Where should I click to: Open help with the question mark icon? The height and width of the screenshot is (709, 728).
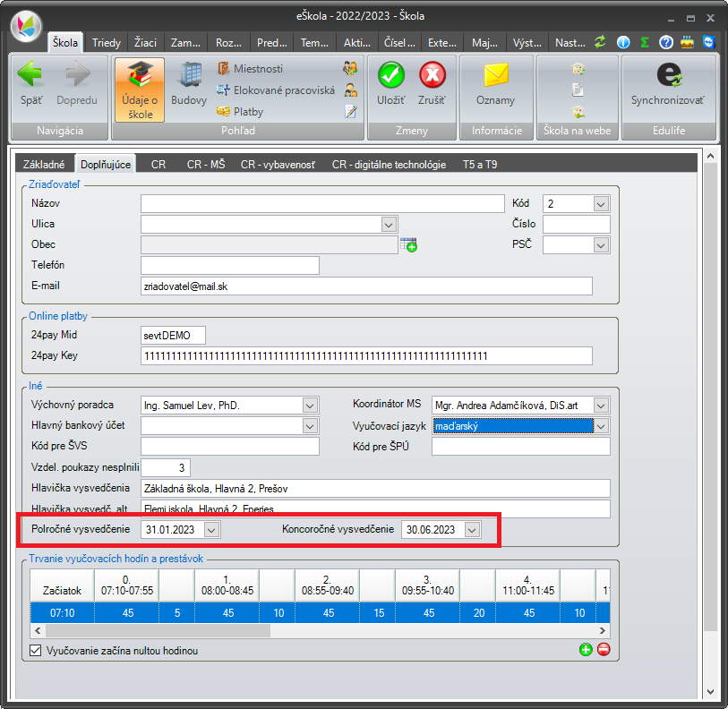tap(666, 42)
